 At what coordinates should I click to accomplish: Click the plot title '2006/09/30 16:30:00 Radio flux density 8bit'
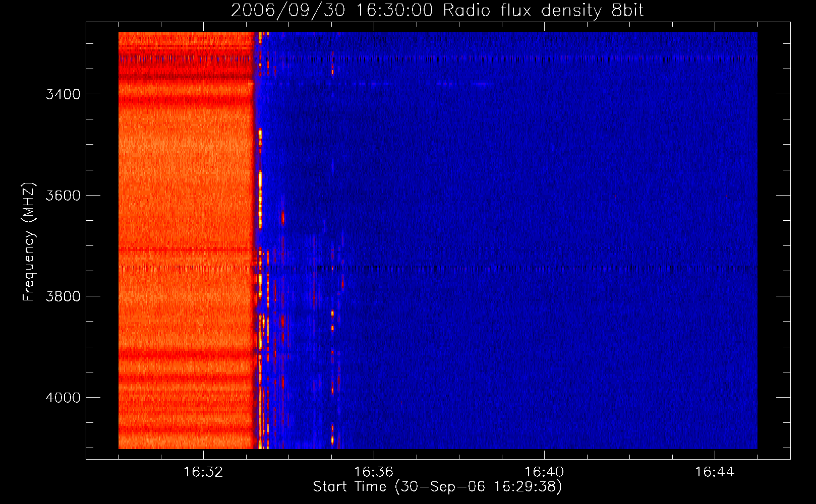(x=437, y=11)
